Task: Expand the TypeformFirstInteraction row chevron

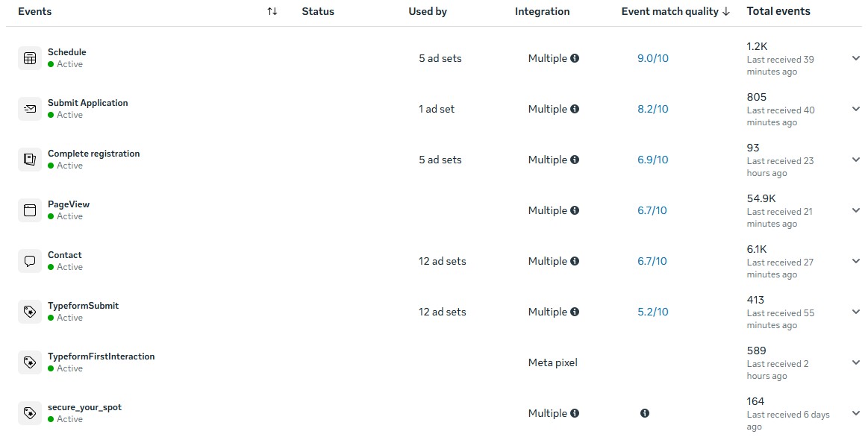Action: coord(855,362)
